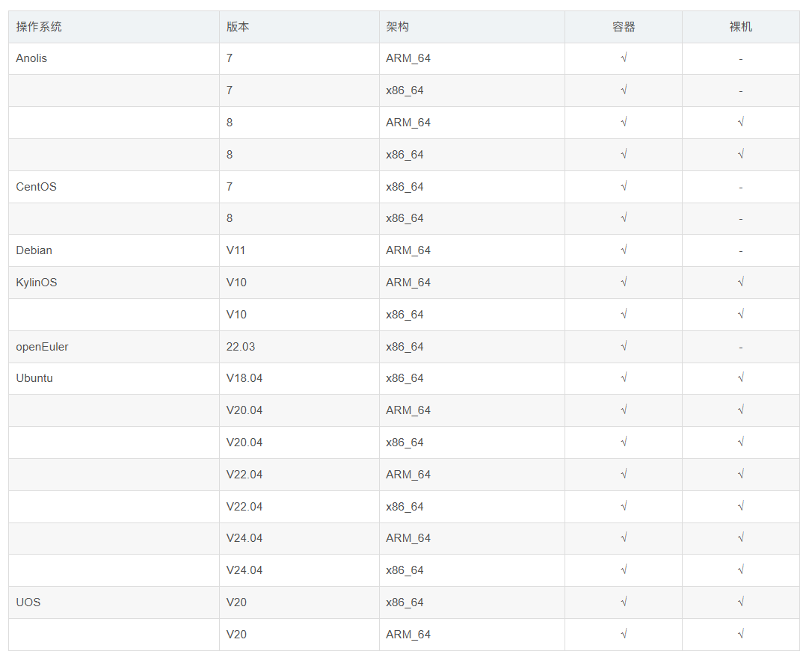Screen dimensions: 812x663
Task: Click the Debian row label
Action: click(34, 250)
